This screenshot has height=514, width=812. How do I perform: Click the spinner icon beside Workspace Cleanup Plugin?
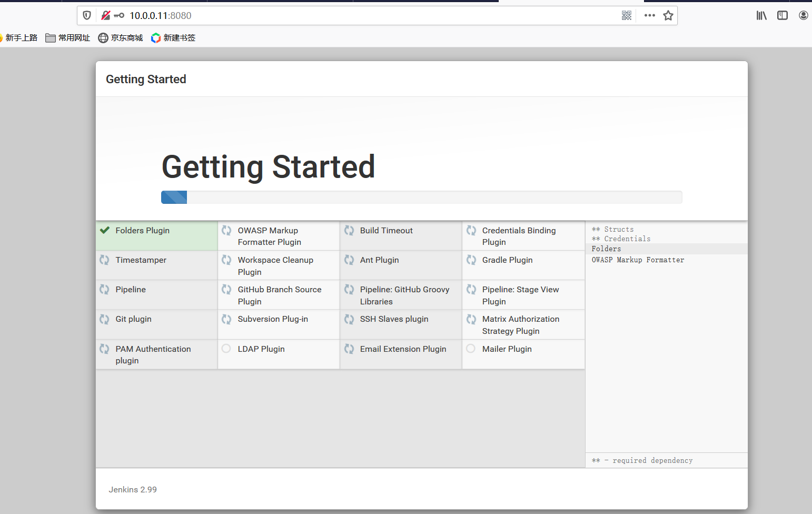(226, 260)
